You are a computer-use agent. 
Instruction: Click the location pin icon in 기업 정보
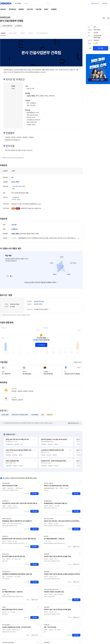click(66, 368)
